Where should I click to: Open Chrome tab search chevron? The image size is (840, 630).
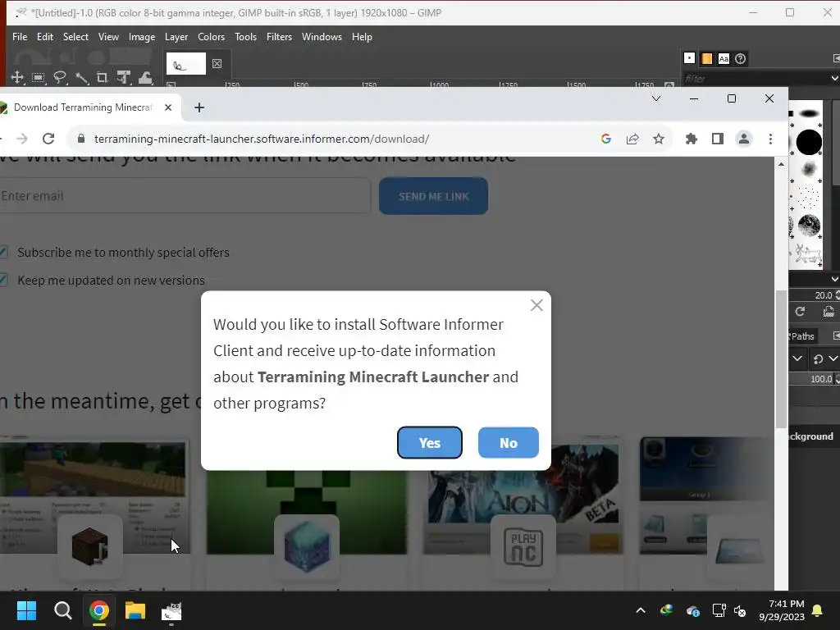click(x=655, y=98)
